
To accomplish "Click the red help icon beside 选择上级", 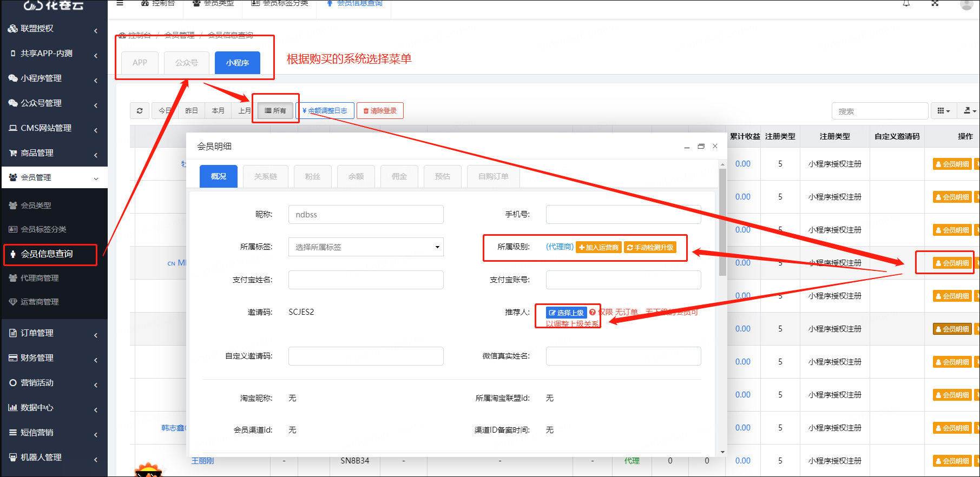I will (x=593, y=313).
